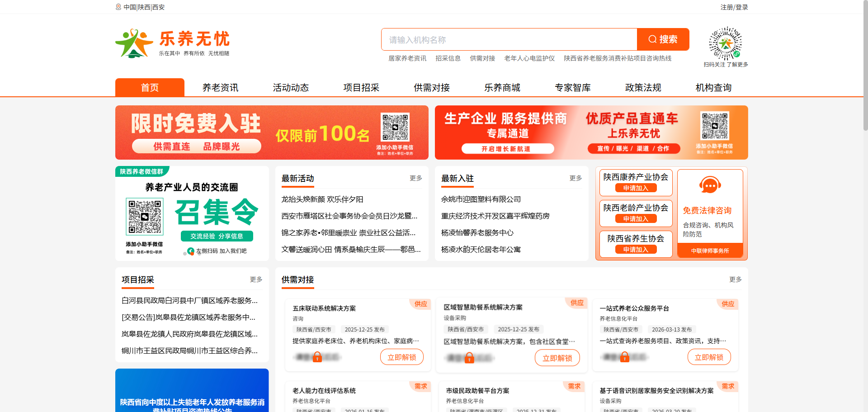Click the magnifier icon on the 搜索 button
The height and width of the screenshot is (412, 868).
coord(652,39)
